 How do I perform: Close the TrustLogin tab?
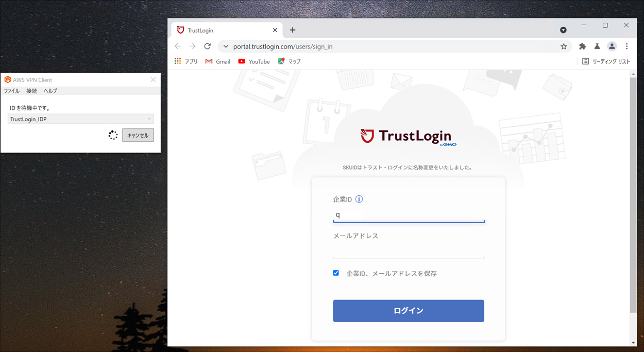click(275, 30)
